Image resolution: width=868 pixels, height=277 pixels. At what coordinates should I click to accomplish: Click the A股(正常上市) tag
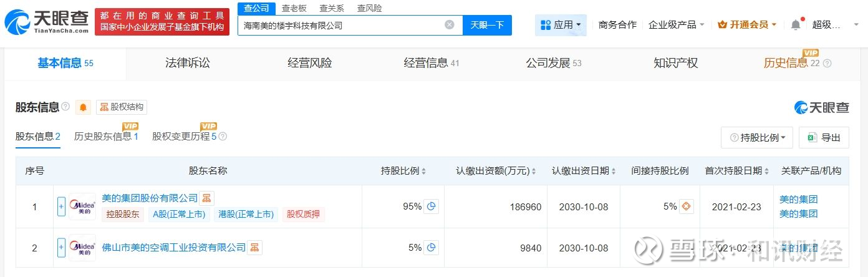(179, 215)
